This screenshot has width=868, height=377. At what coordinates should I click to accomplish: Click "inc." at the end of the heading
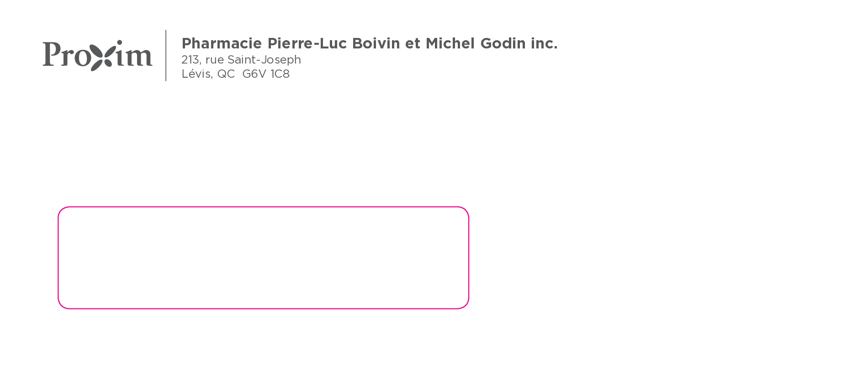pyautogui.click(x=544, y=43)
